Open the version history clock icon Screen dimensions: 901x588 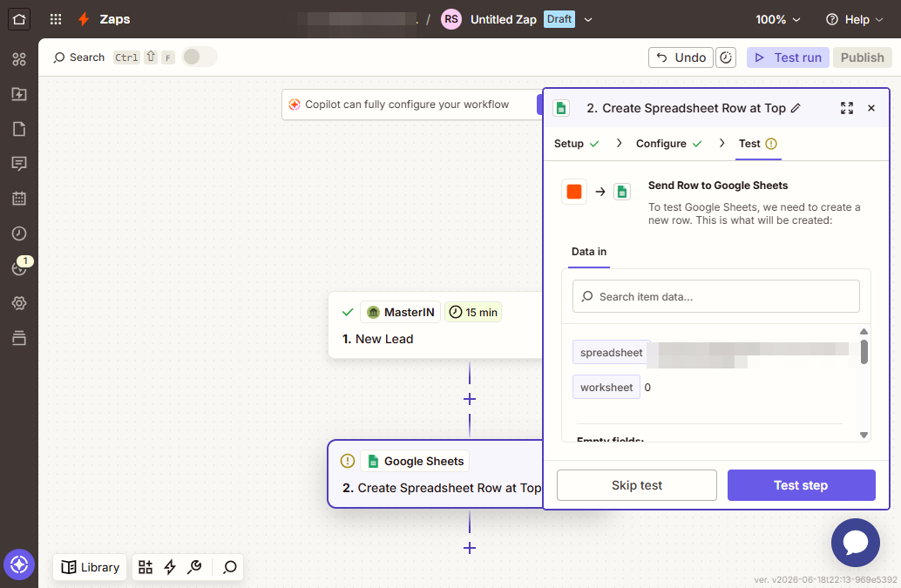(x=726, y=57)
